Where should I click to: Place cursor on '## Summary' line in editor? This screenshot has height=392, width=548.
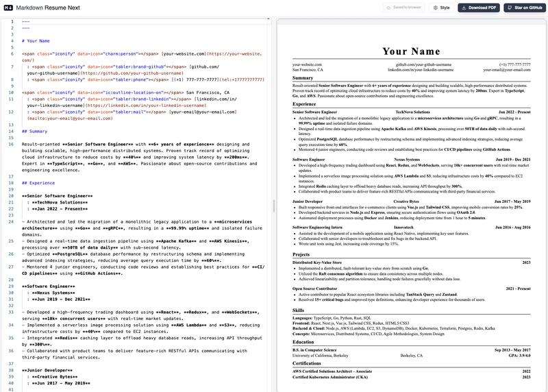[x=34, y=131]
